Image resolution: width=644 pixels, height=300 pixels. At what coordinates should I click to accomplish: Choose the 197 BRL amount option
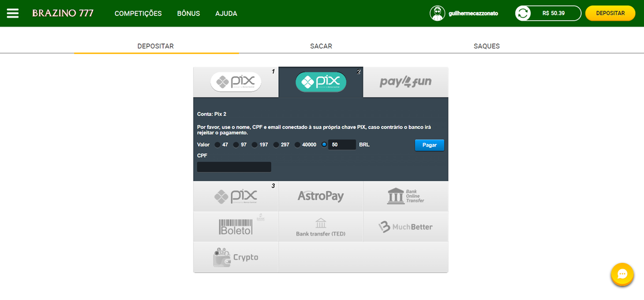[255, 145]
